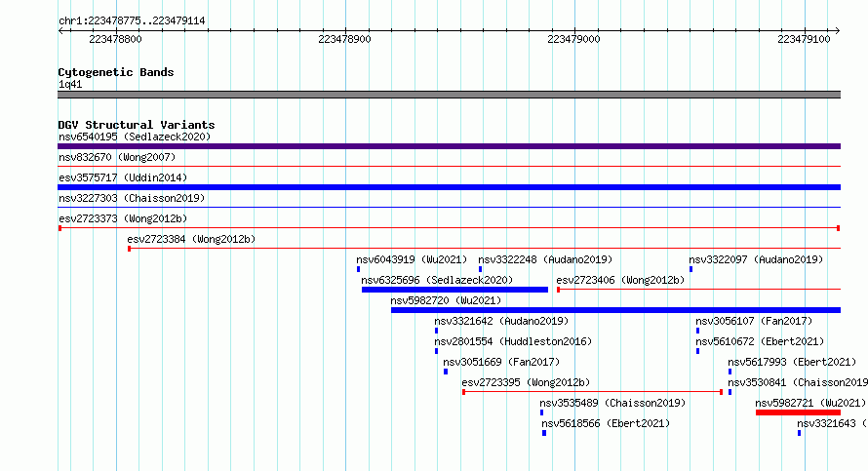
Task: Click the blue nsv3530841 marker
Action: tap(730, 392)
